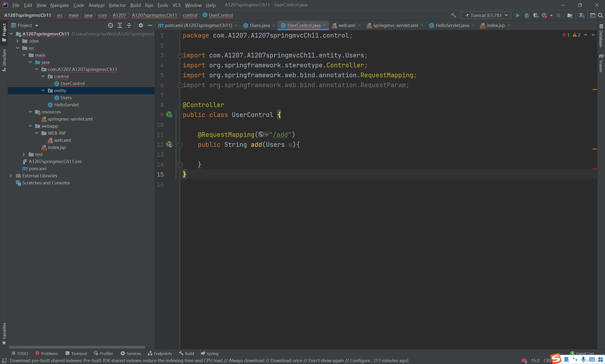Click warning indicator showing 2 warnings
This screenshot has height=364, width=605.
pyautogui.click(x=577, y=35)
